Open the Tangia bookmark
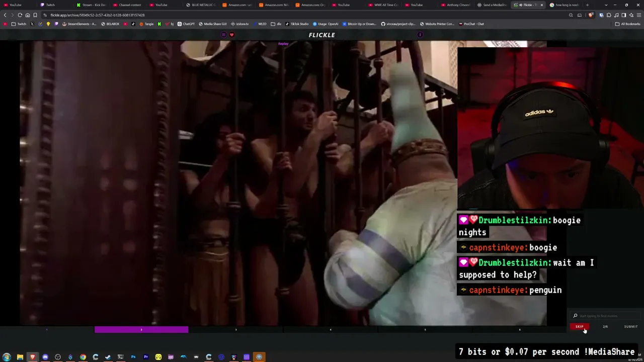This screenshot has width=644, height=362. click(146, 24)
